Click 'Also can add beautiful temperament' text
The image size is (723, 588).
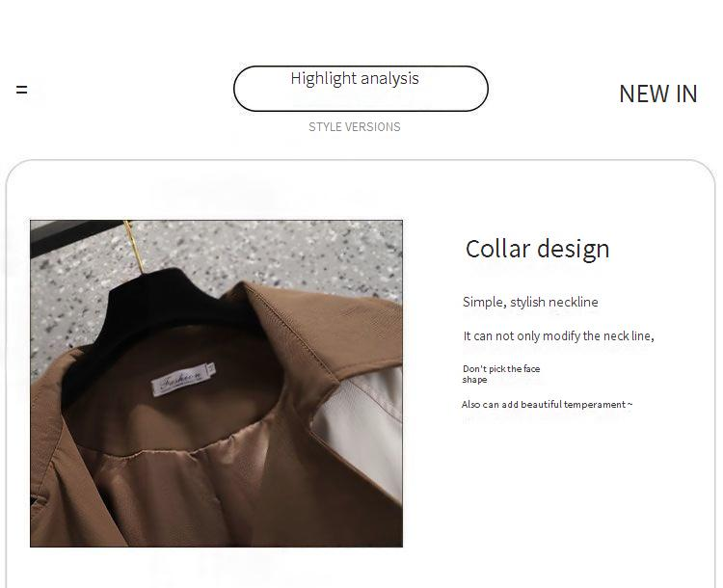[547, 405]
